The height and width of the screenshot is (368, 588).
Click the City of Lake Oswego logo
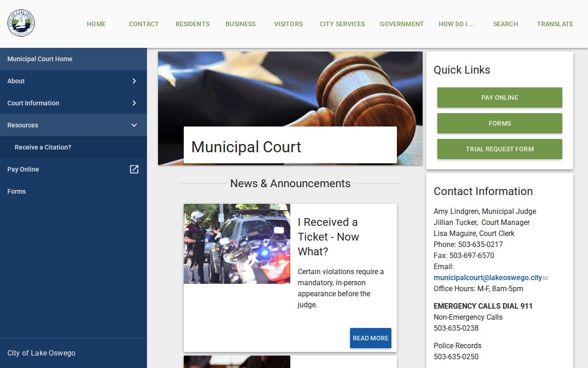point(21,23)
